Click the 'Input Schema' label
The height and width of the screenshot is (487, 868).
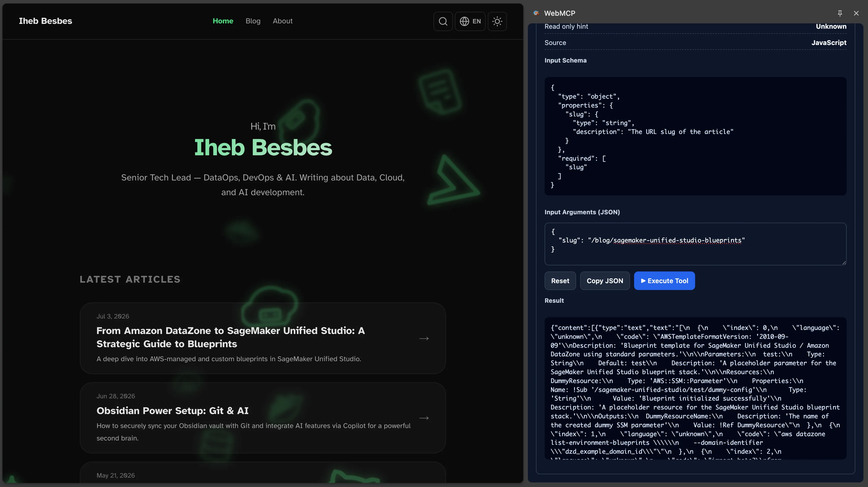point(565,60)
